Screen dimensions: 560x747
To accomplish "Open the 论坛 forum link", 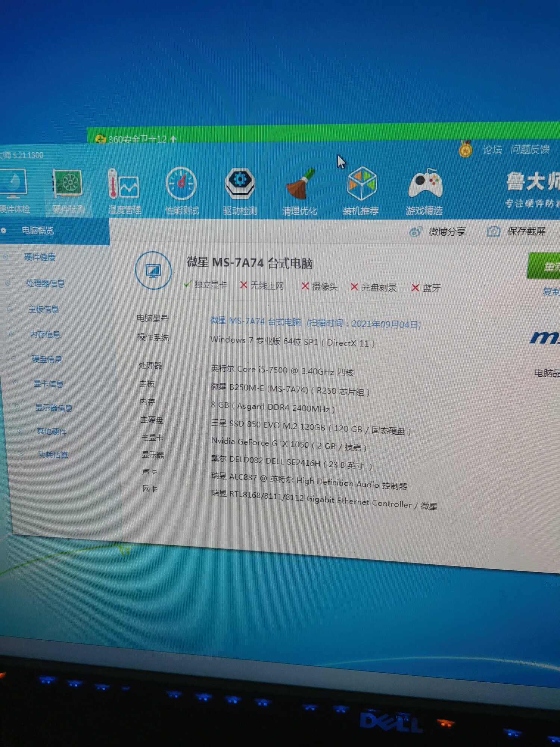I will point(492,150).
